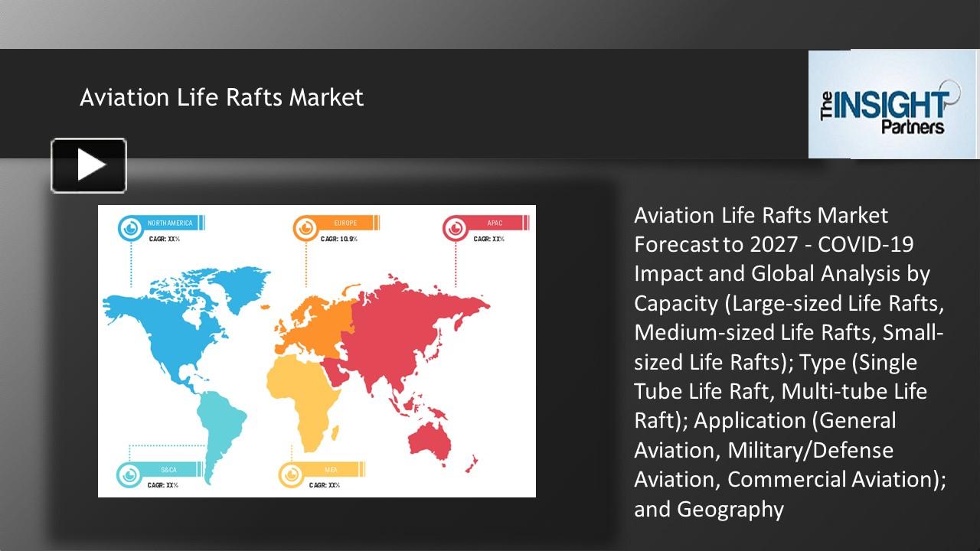Viewport: 980px width, 551px height.
Task: Select the MEA region circle icon
Action: pos(291,473)
